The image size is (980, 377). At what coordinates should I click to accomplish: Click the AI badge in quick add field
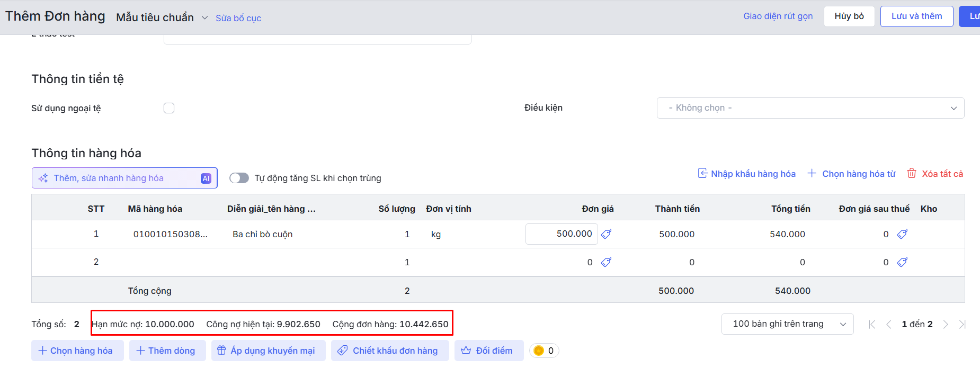tap(206, 178)
